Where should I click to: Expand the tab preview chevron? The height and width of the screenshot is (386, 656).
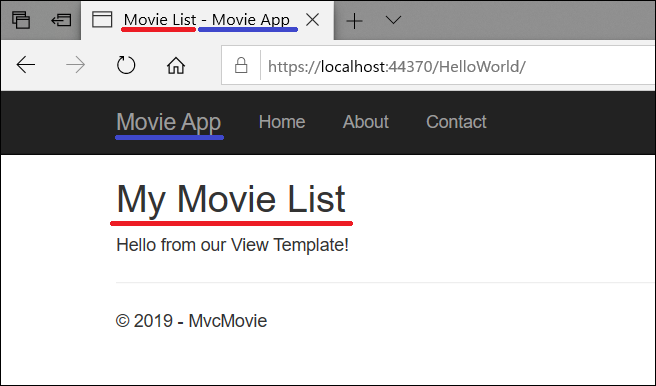393,20
